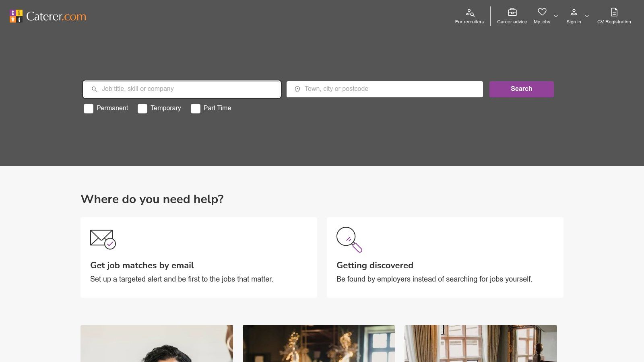This screenshot has height=362, width=644.
Task: Open the Career advice briefcase icon
Action: tap(512, 12)
